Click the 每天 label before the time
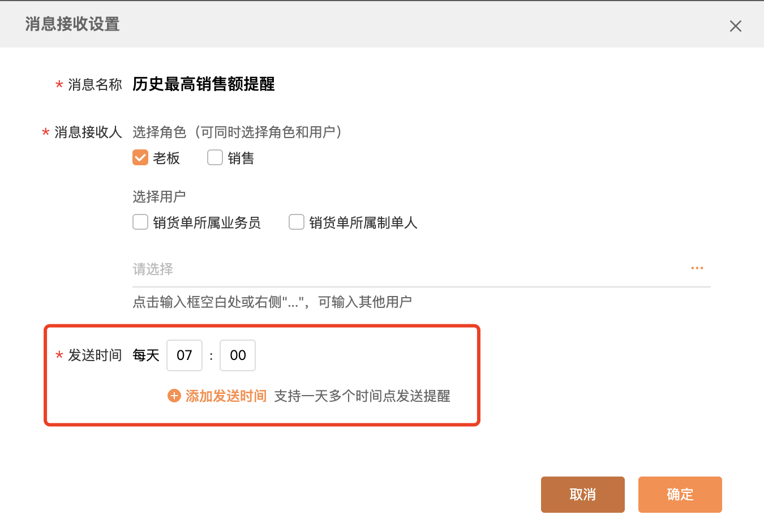Screen dimensions: 764x532 point(145,355)
